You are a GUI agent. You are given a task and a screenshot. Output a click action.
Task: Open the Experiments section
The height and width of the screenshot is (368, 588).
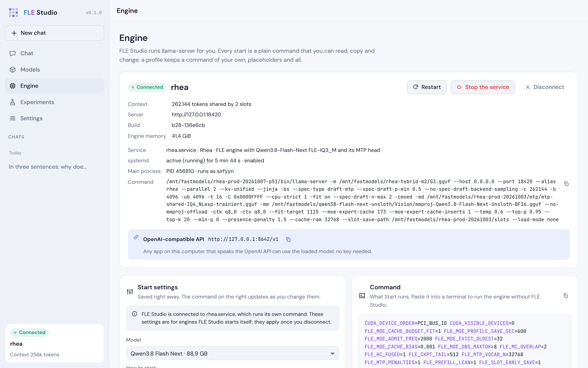click(x=55, y=102)
